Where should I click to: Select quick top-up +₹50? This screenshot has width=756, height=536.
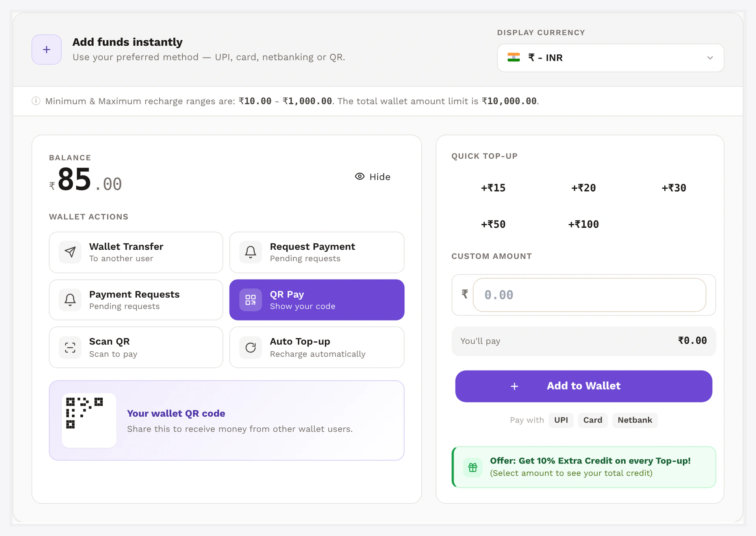tap(493, 224)
